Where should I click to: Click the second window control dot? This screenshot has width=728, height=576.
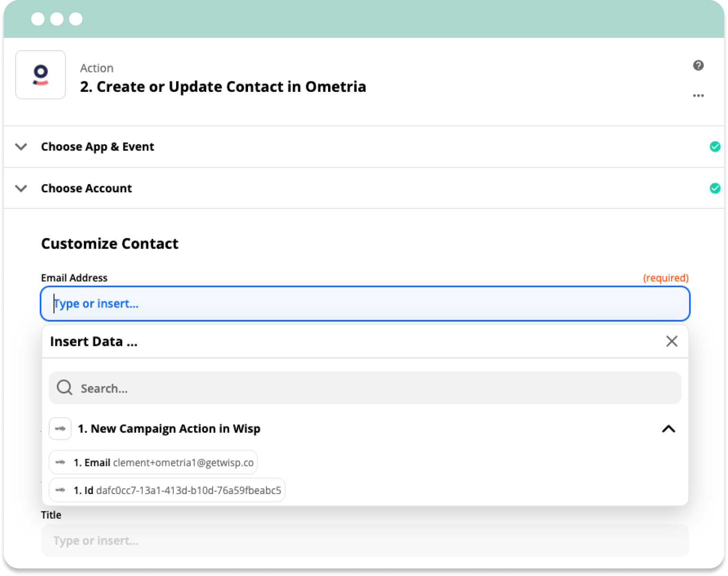[x=57, y=19]
